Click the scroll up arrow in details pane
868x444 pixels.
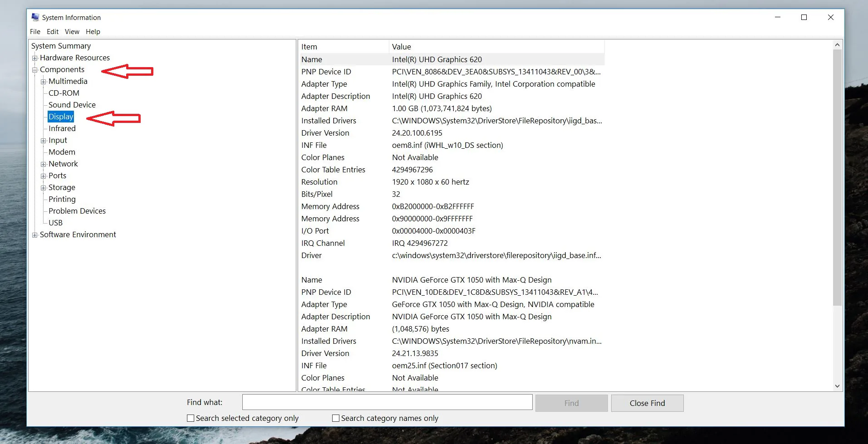click(x=837, y=45)
